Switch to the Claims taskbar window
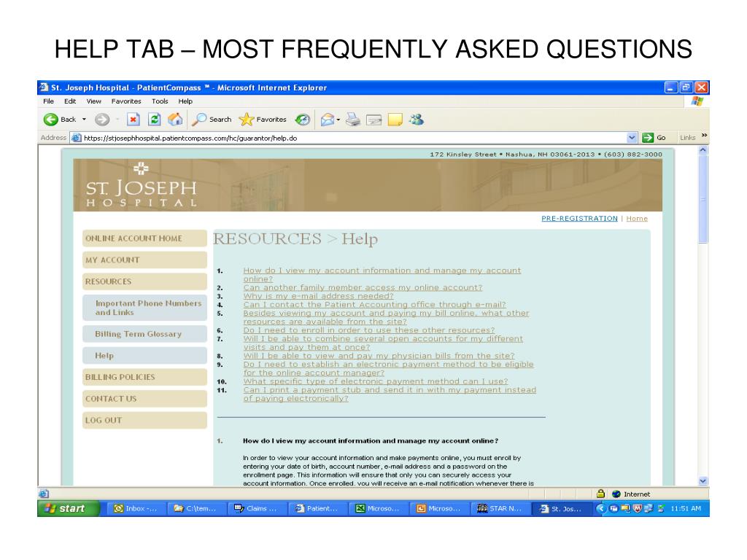 (256, 508)
